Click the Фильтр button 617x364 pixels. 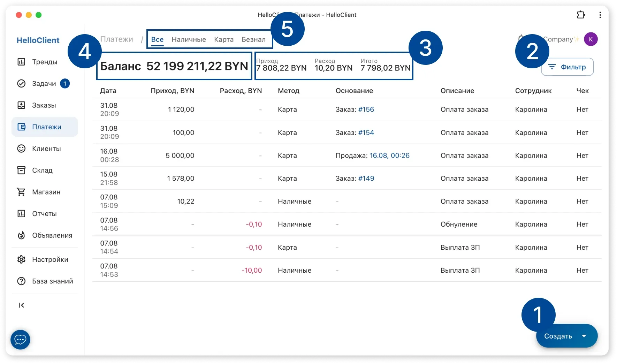(x=567, y=67)
